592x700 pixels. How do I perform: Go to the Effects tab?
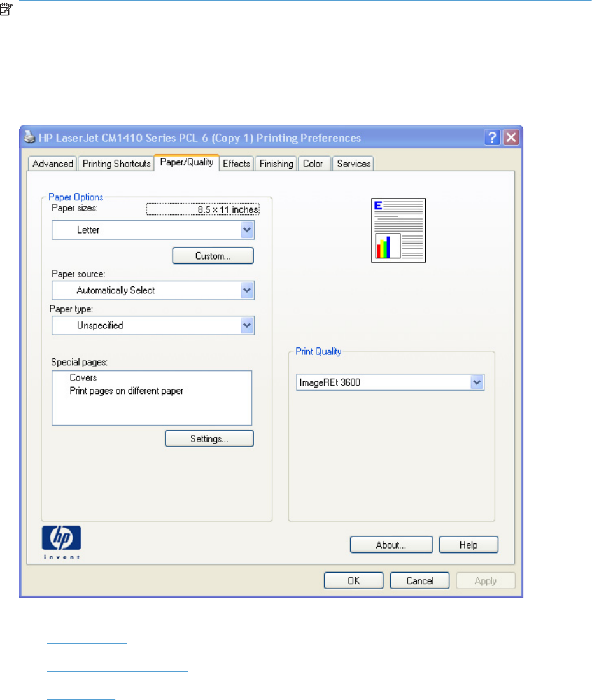point(236,164)
